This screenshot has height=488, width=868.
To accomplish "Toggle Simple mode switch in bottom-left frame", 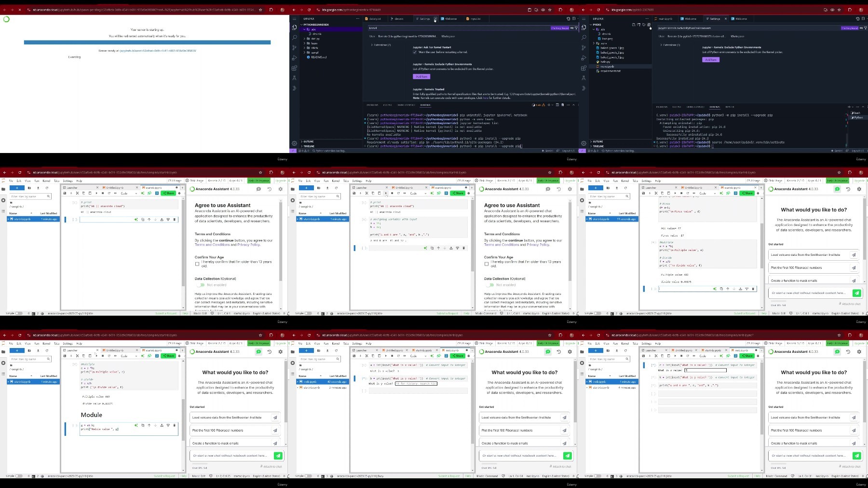I will pyautogui.click(x=19, y=476).
